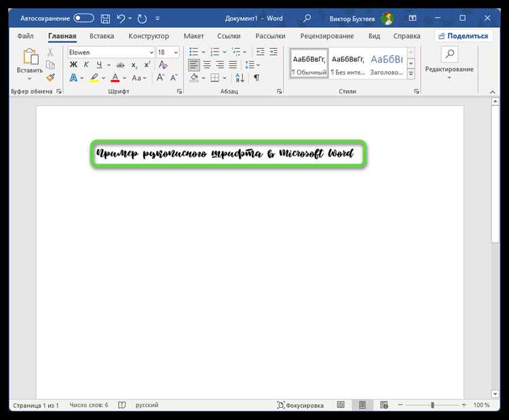Apply superscript formatting
The height and width of the screenshot is (420, 509).
point(147,64)
